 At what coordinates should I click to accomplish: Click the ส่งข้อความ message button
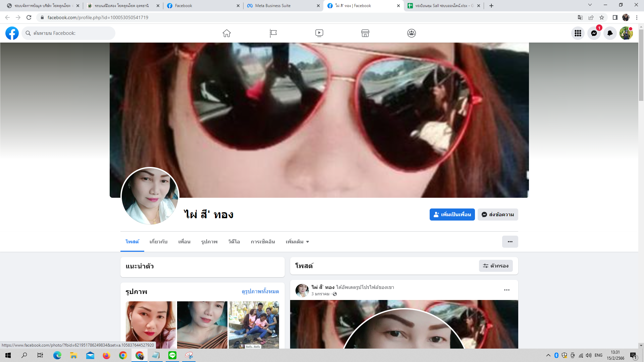click(498, 215)
